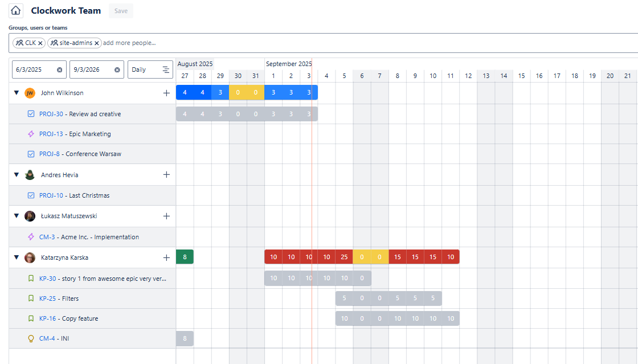Click plus icon next to Andres Hevia
This screenshot has width=638, height=364.
pos(166,175)
